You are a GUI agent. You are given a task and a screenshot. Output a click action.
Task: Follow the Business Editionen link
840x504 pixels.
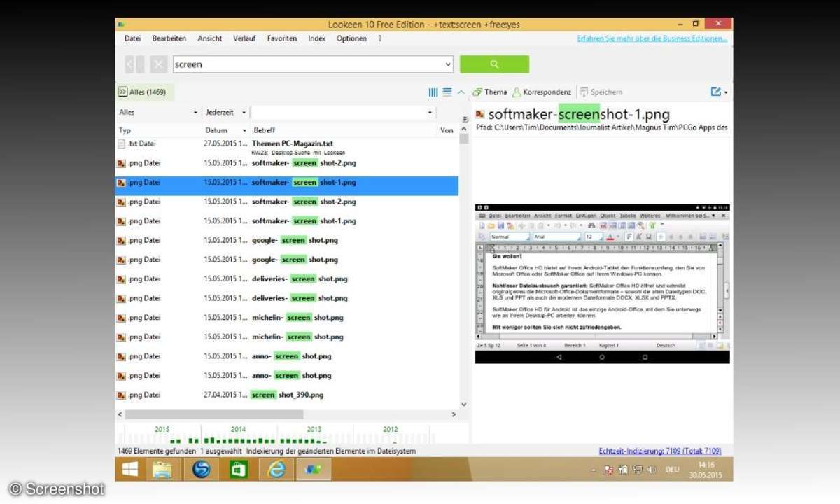[x=652, y=38]
